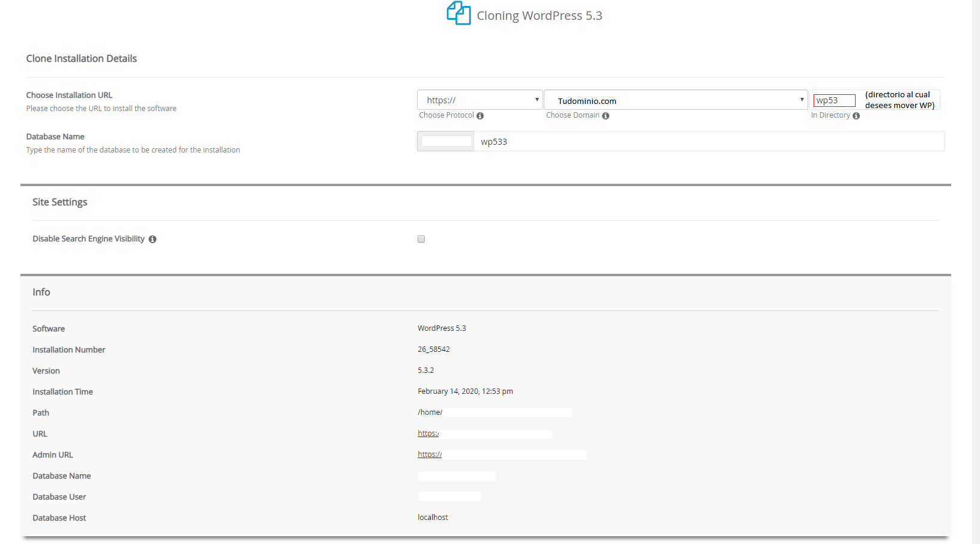
Task: Click the page vertical scrollbar
Action: (976, 272)
